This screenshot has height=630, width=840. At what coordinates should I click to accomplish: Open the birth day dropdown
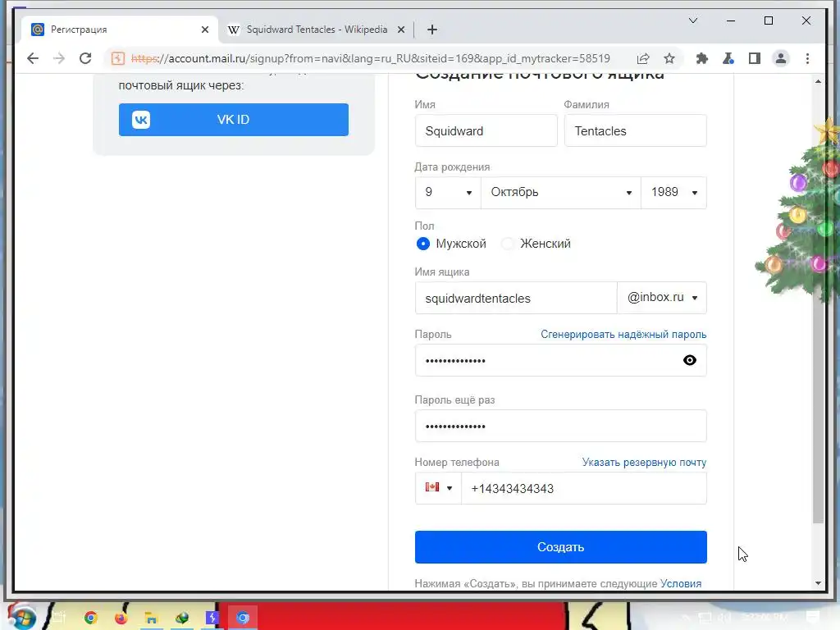click(x=448, y=192)
